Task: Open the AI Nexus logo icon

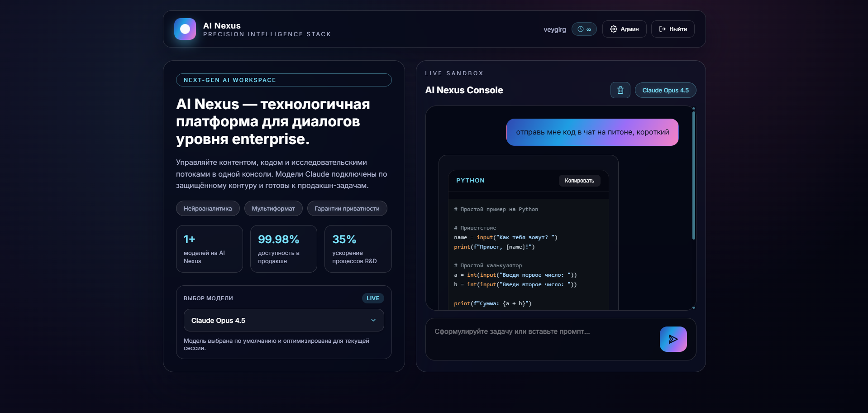Action: (185, 29)
